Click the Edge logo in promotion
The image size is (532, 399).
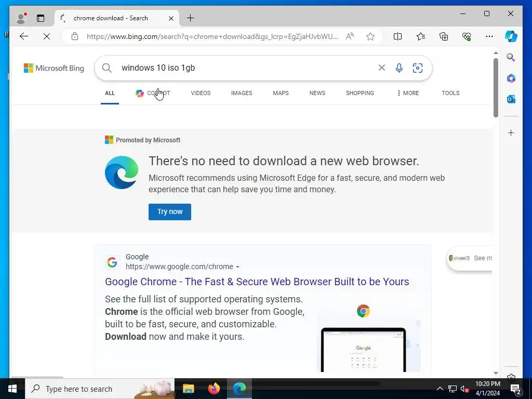(122, 172)
